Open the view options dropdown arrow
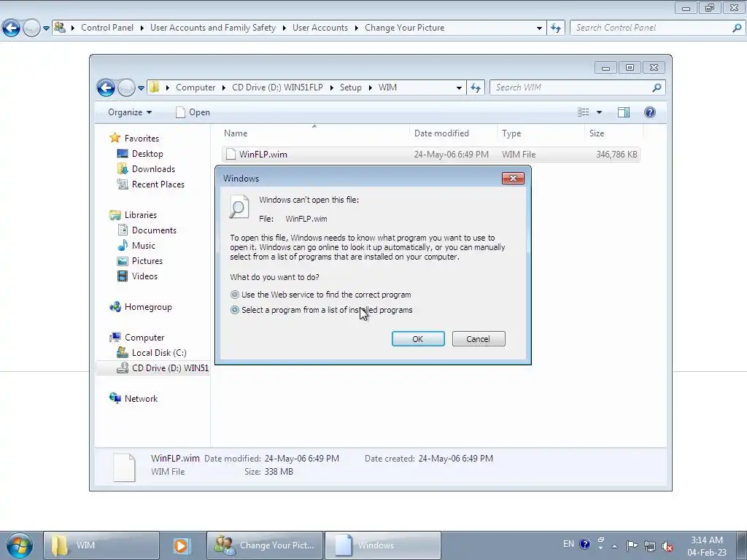The height and width of the screenshot is (560, 747). pos(600,112)
